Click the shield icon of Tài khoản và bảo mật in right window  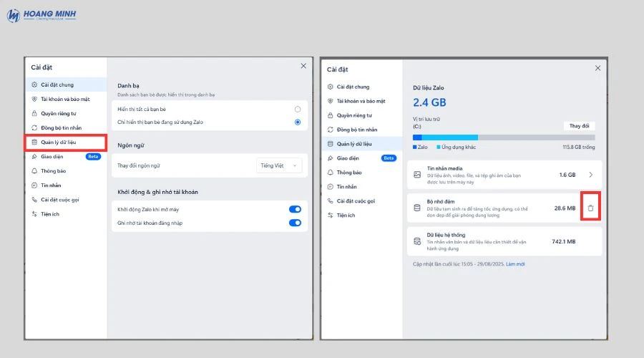coord(330,101)
